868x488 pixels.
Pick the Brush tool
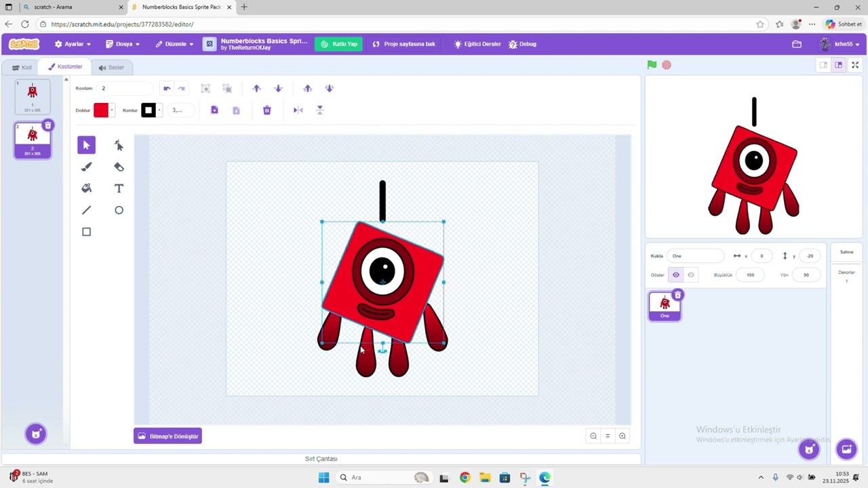pos(86,167)
